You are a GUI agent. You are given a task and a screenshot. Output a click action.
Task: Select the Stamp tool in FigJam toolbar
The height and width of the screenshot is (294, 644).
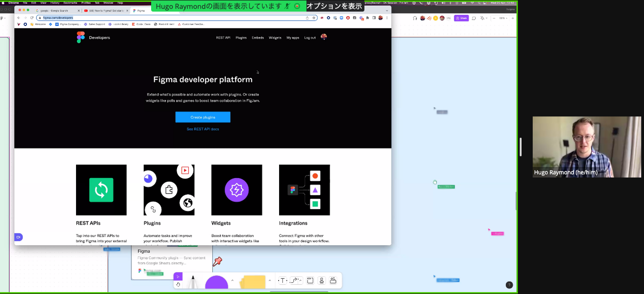pyautogui.click(x=322, y=281)
